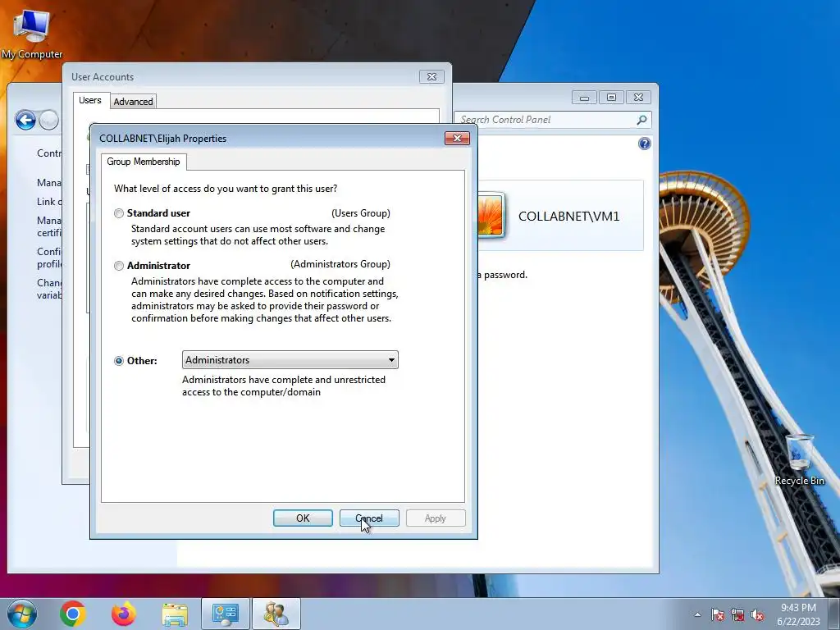Switch to Control Panel taskbar button
This screenshot has width=840, height=630.
click(226, 614)
